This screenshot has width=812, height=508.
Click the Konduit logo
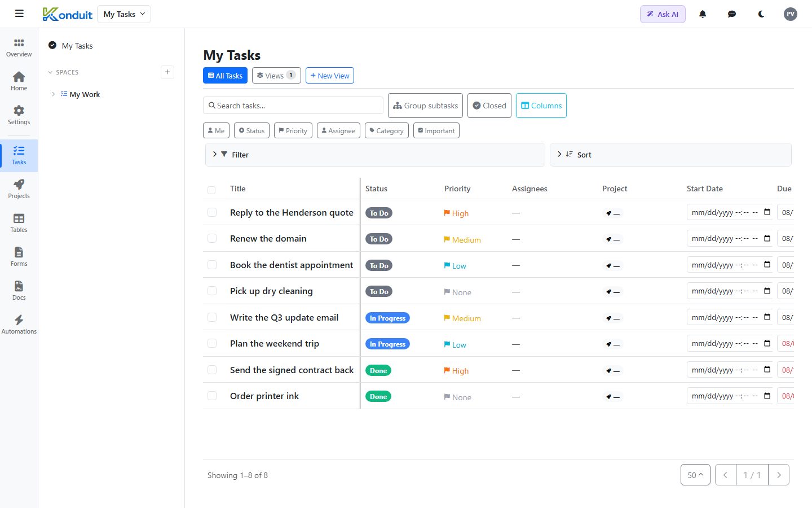(x=67, y=14)
